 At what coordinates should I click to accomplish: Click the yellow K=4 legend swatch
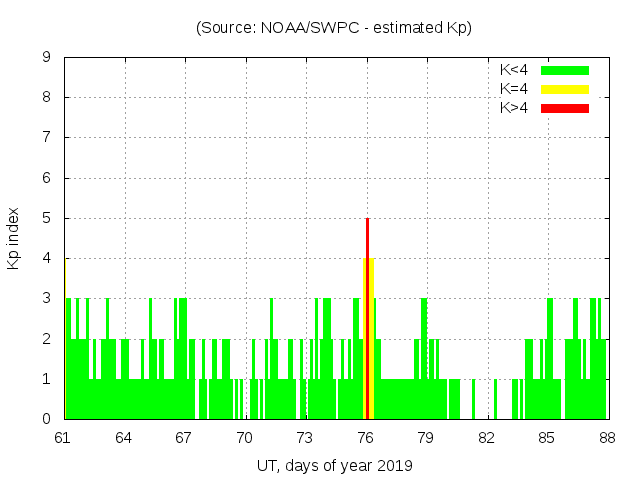point(565,89)
